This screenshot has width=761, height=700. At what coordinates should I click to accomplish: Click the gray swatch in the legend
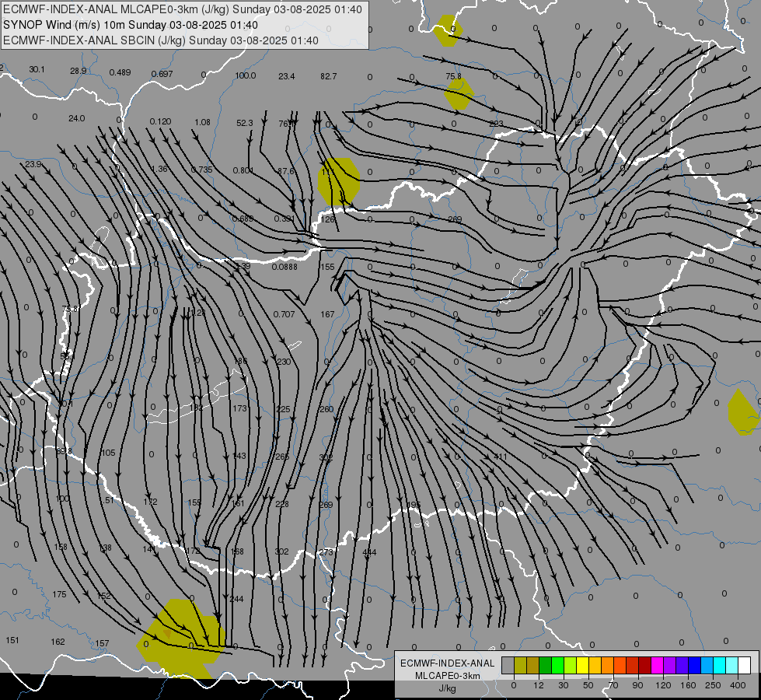point(508,665)
